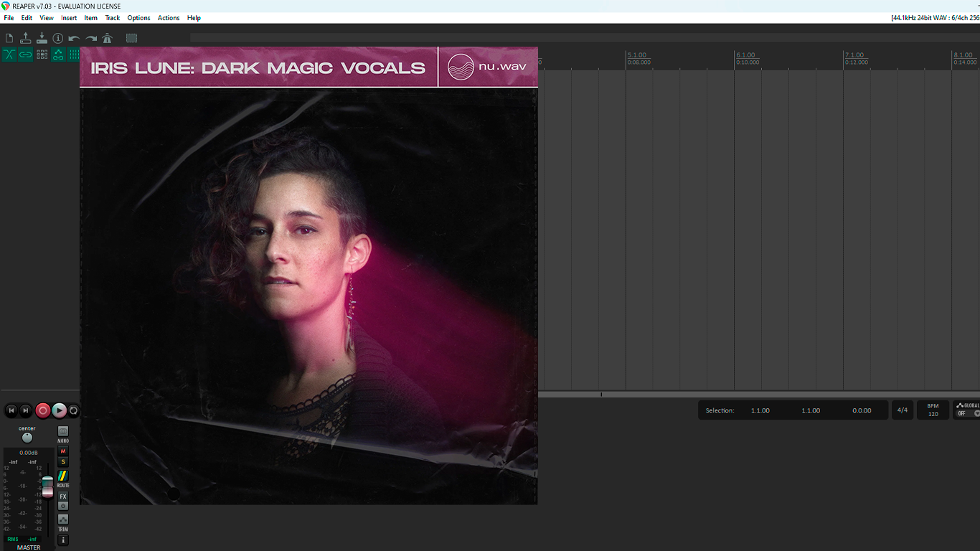The height and width of the screenshot is (551, 980).
Task: Redo the last action
Action: (x=91, y=38)
